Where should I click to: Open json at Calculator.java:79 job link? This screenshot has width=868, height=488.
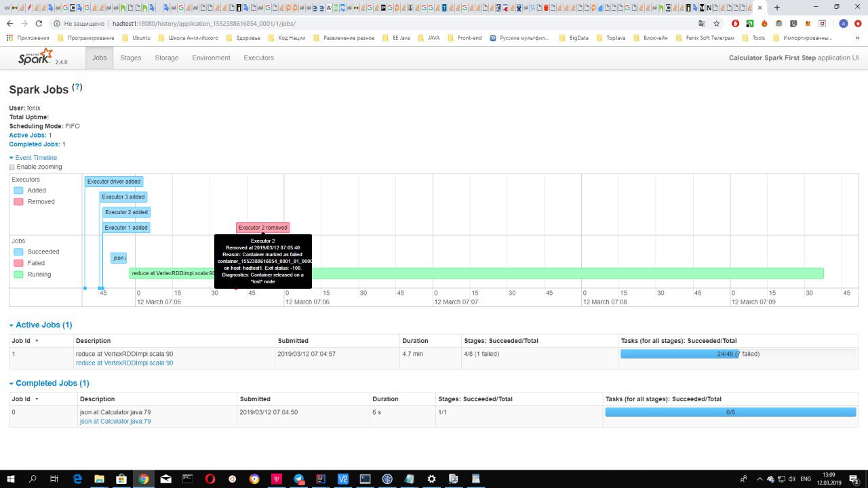tap(115, 421)
